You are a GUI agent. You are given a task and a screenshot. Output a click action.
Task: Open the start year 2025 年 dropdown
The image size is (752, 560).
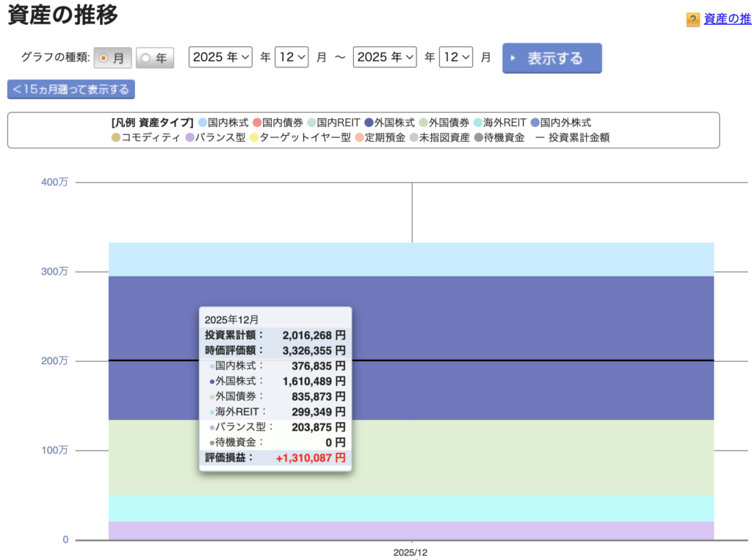[x=220, y=57]
